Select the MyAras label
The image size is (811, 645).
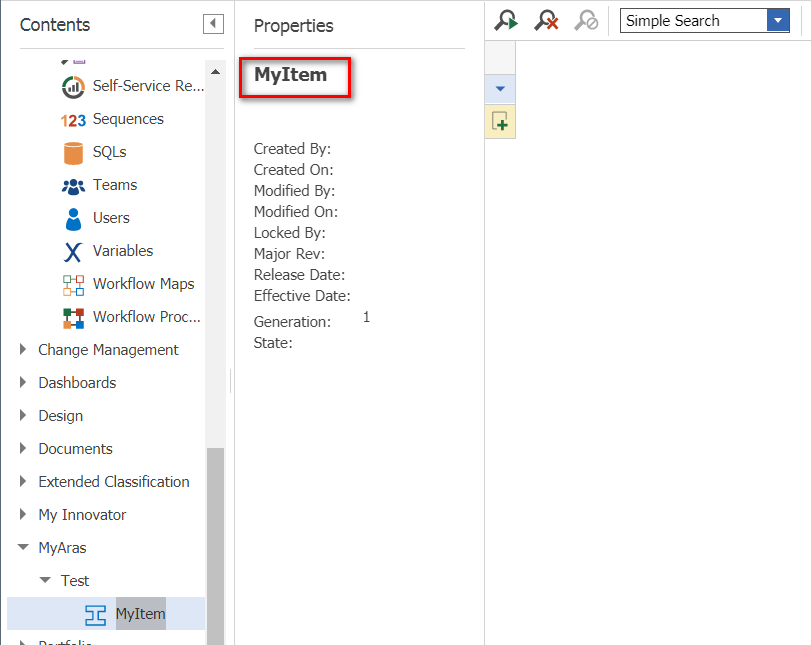pyautogui.click(x=63, y=548)
